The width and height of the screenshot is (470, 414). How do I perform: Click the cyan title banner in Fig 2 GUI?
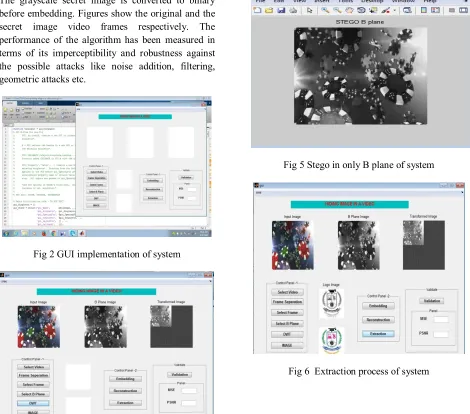135,116
